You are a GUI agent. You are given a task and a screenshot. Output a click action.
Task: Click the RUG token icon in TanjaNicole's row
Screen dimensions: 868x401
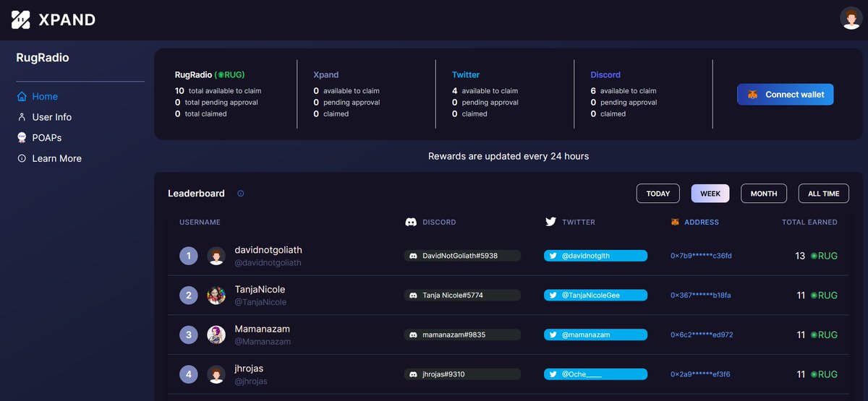coord(814,296)
